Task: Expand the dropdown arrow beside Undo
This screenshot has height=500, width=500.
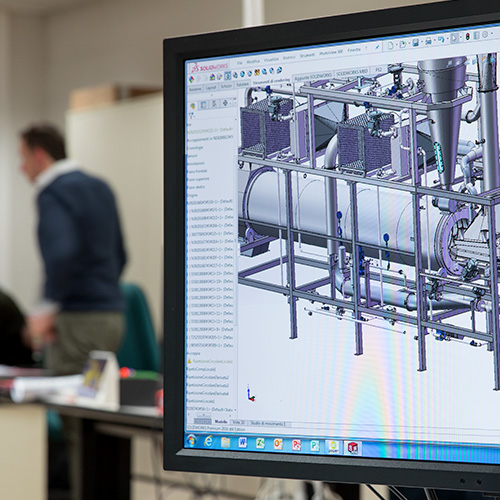Action: pyautogui.click(x=447, y=39)
